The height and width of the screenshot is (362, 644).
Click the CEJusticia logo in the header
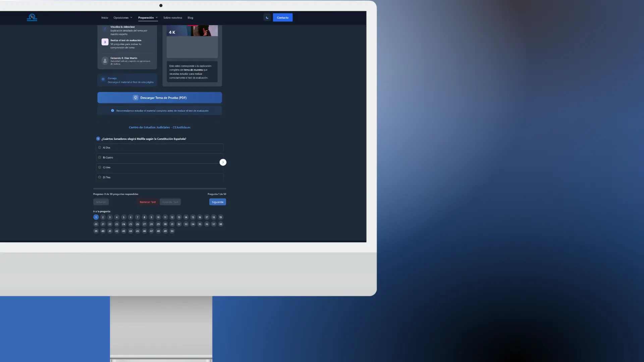point(32,17)
